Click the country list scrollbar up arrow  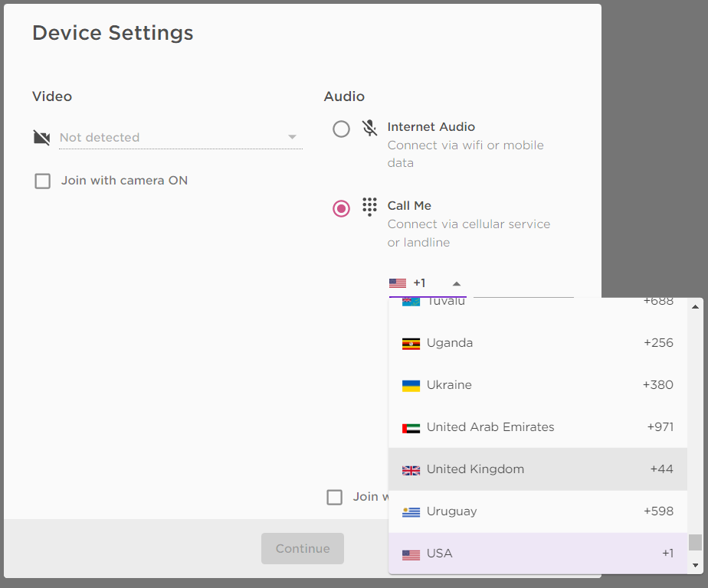tap(696, 307)
